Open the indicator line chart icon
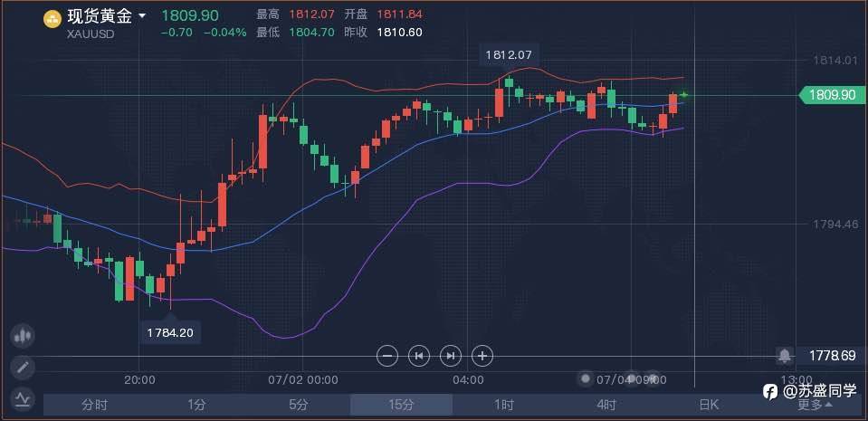The image size is (868, 421). (23, 399)
